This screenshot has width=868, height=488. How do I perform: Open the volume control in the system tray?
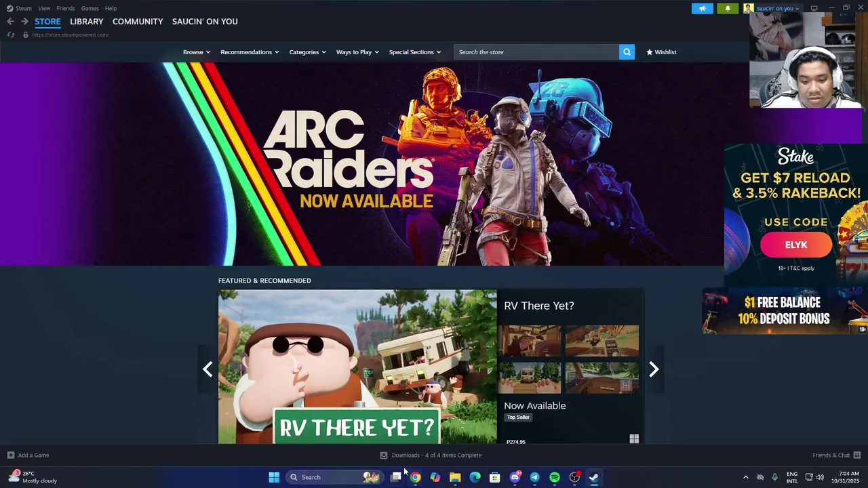click(x=820, y=477)
